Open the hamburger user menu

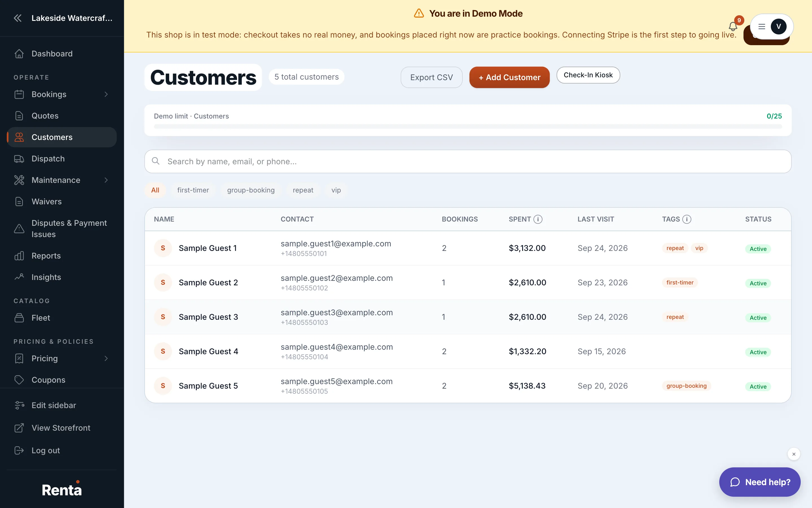click(x=762, y=27)
